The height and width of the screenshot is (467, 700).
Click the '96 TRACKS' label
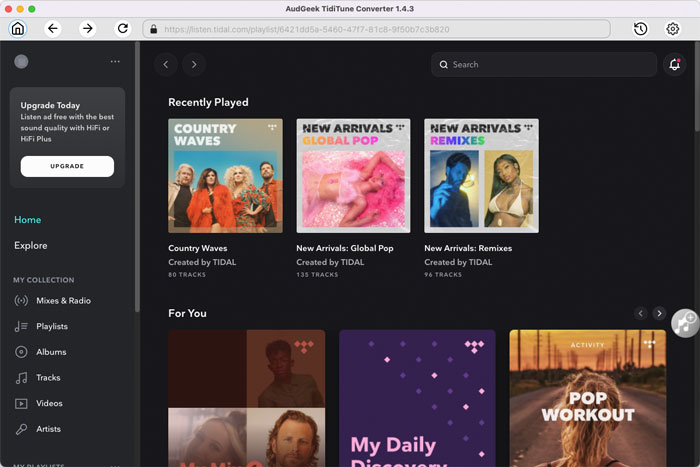pos(443,275)
